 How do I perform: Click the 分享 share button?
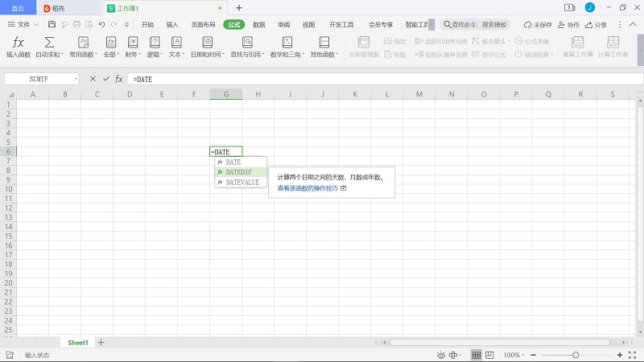[x=597, y=25]
